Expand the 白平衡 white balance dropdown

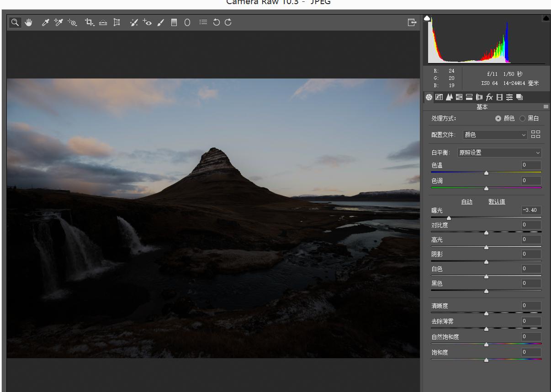pos(499,152)
